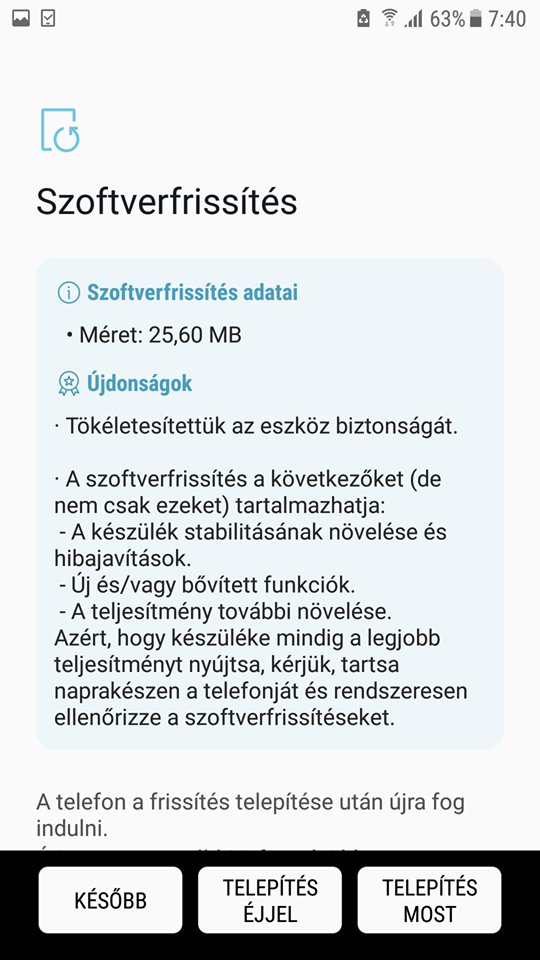Viewport: 540px width, 960px height.
Task: Tap the mobile signal strength icon
Action: (x=414, y=20)
